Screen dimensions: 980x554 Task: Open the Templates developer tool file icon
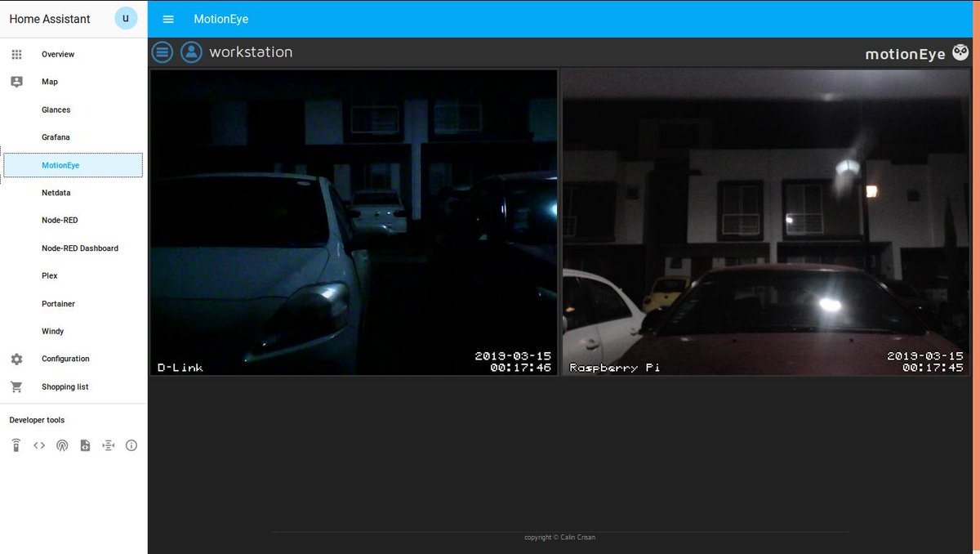point(85,445)
